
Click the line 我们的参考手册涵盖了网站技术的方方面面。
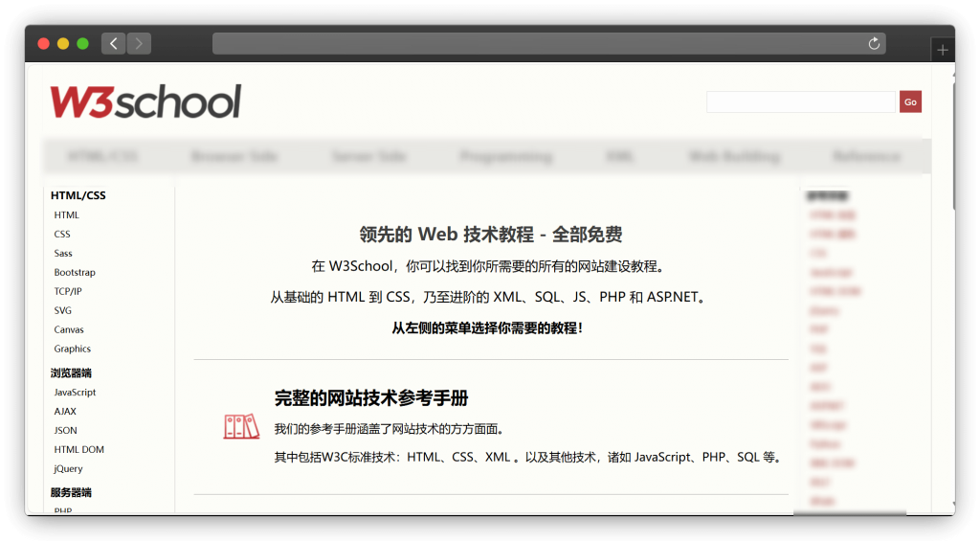[x=389, y=429]
